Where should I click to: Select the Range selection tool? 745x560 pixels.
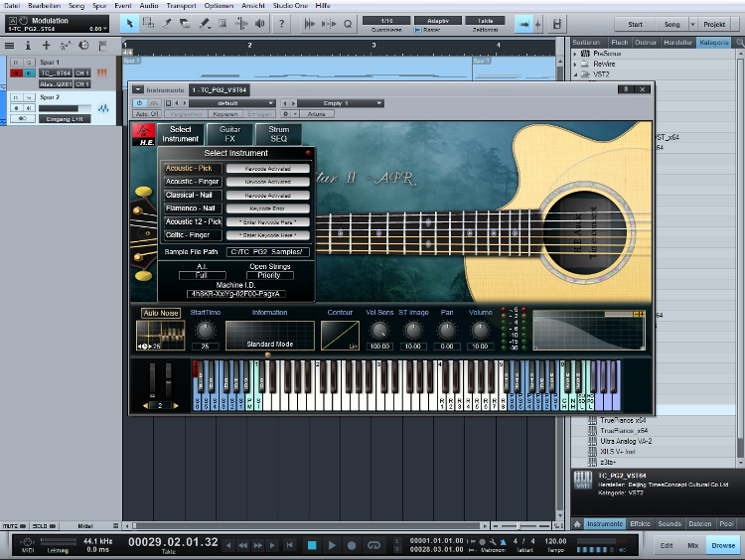pyautogui.click(x=148, y=23)
